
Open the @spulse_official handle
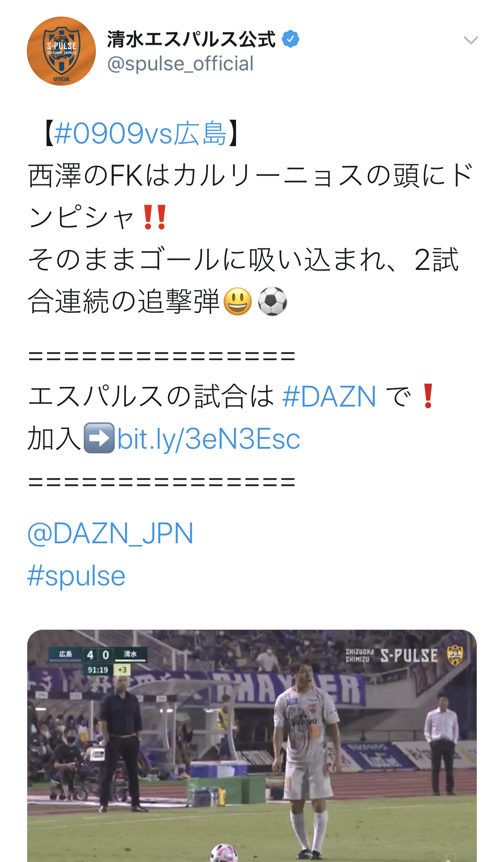180,64
